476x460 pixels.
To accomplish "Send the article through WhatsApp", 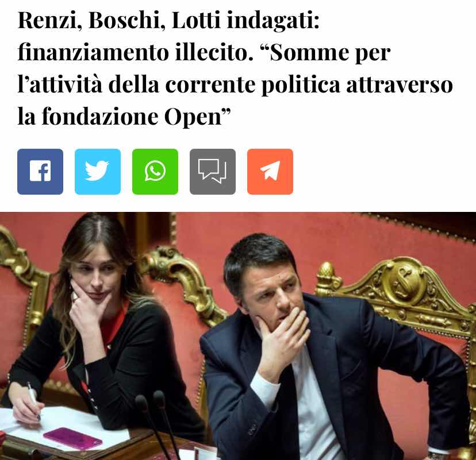I will [x=155, y=172].
